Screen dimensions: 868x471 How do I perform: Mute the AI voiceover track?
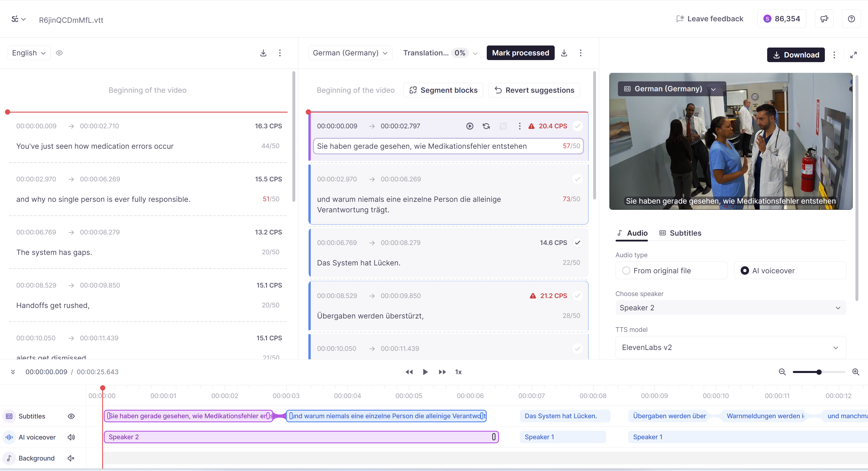[x=71, y=437]
